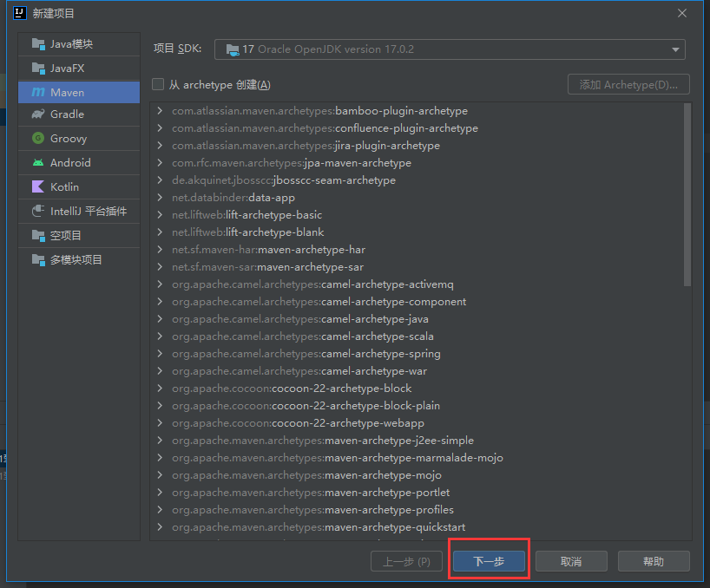Select Java模块 project type
This screenshot has height=588, width=710.
(79, 44)
